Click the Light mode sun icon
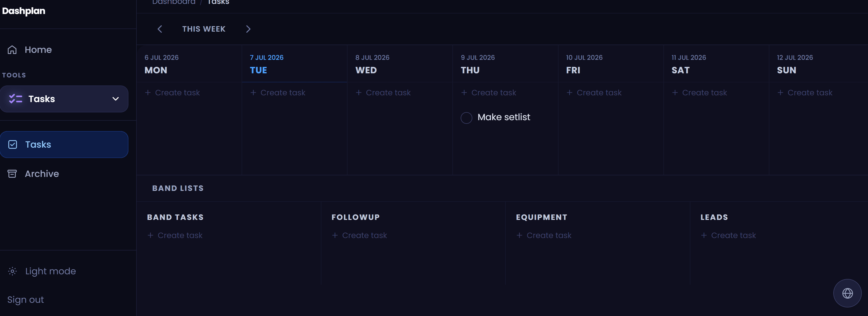The width and height of the screenshot is (868, 316). (x=12, y=271)
